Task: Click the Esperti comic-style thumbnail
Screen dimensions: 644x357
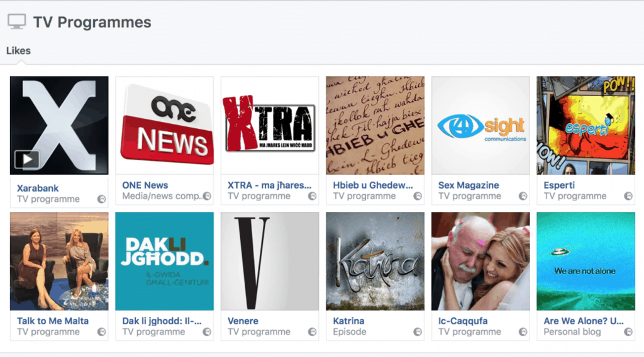Action: click(x=586, y=126)
